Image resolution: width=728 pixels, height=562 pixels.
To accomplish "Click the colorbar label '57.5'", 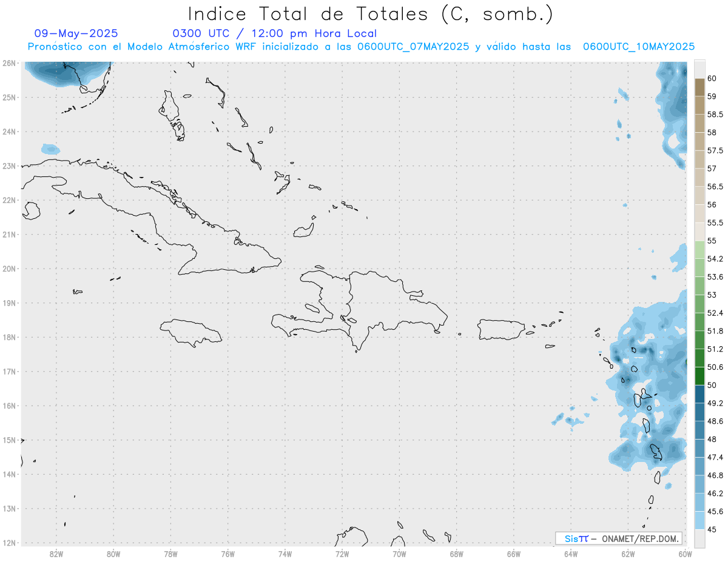I will coord(715,150).
